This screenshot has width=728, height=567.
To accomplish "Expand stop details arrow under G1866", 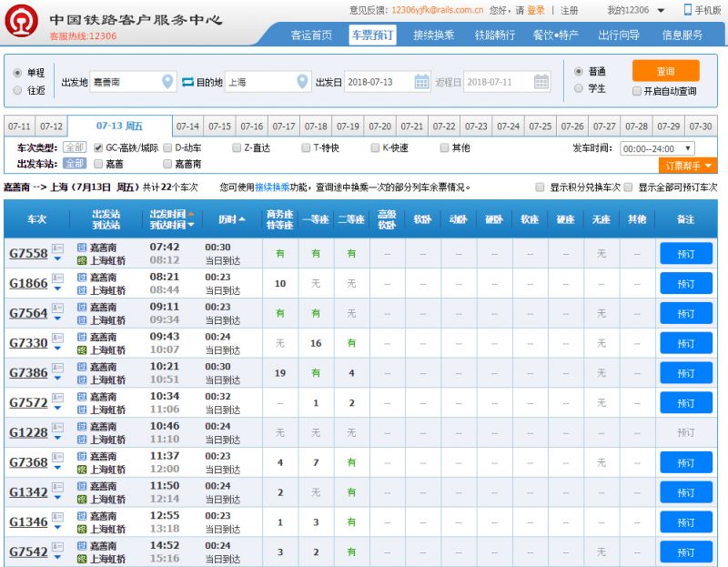I will click(57, 289).
